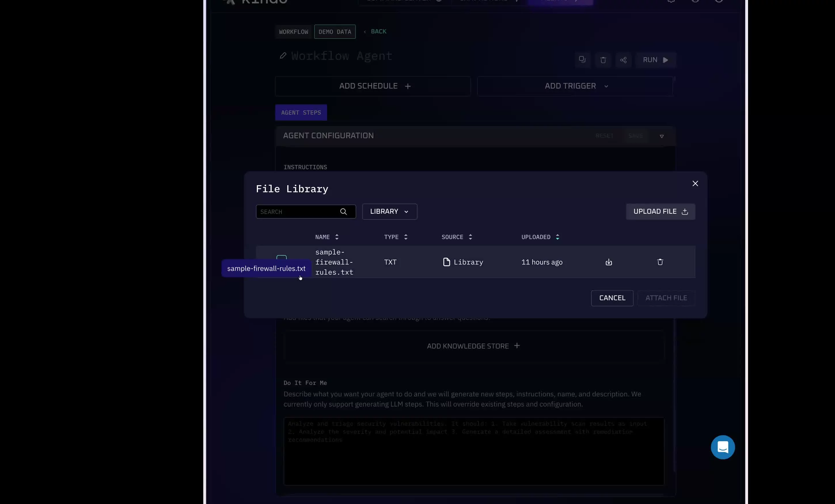The image size is (835, 504).
Task: Delete sample-firewall-rules.txt with the trash icon
Action: click(x=660, y=262)
